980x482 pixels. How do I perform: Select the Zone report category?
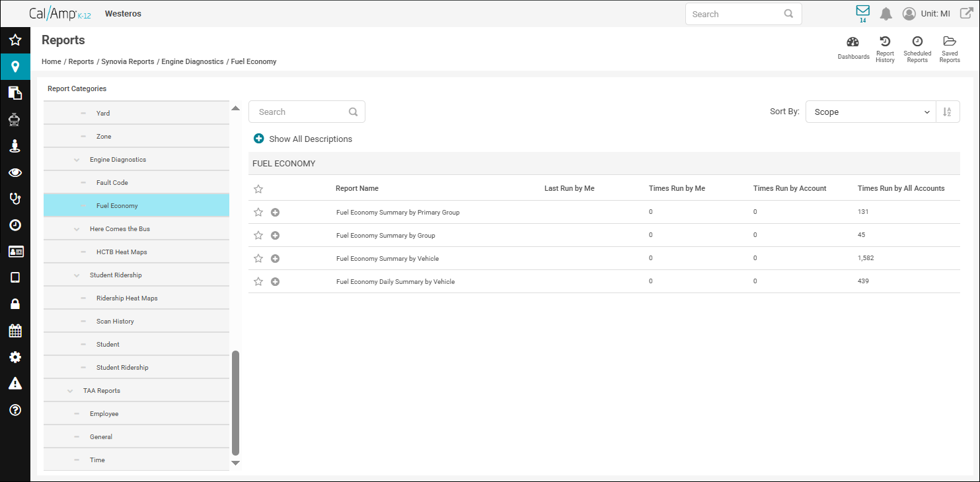coord(136,136)
